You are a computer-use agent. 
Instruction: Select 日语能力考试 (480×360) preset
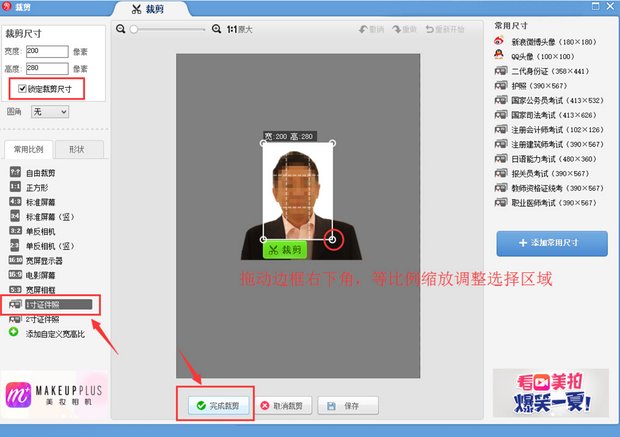[x=546, y=159]
